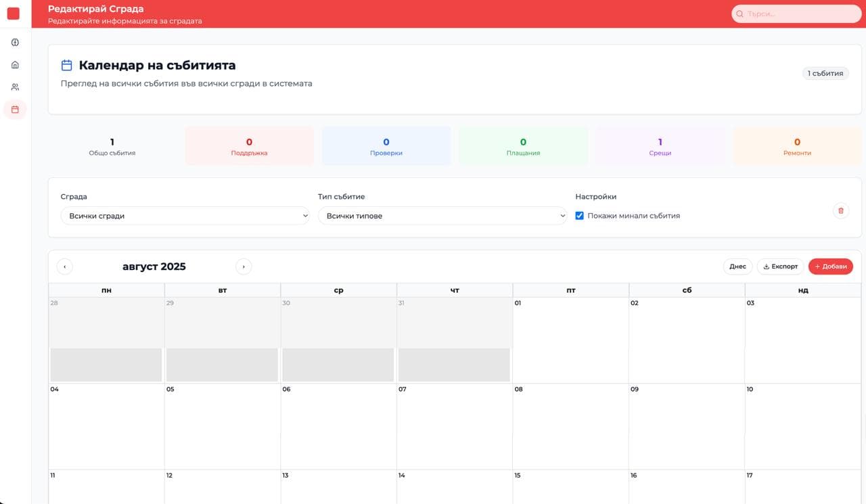This screenshot has width=866, height=504.
Task: Select calendar day 15
Action: (x=571, y=487)
